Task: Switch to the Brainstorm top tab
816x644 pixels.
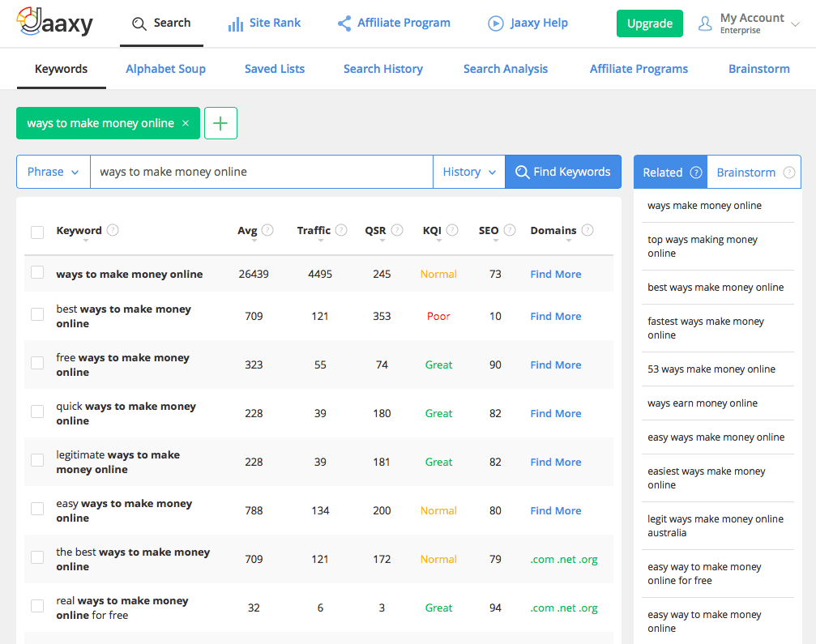Action: (758, 69)
